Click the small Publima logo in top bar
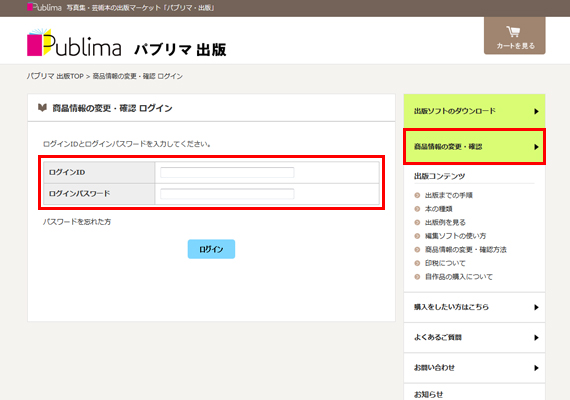Image resolution: width=570 pixels, height=400 pixels. [44, 7]
